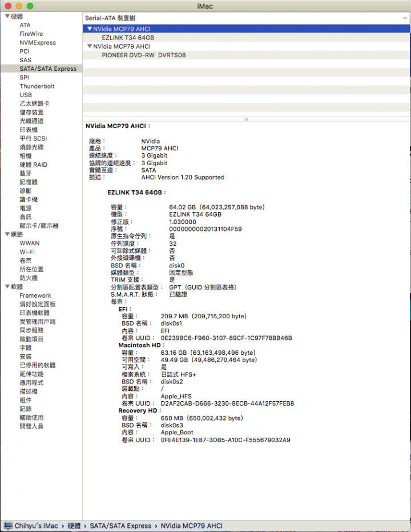Select 記錄 in sidebar
This screenshot has height=532, width=411.
[x=26, y=409]
